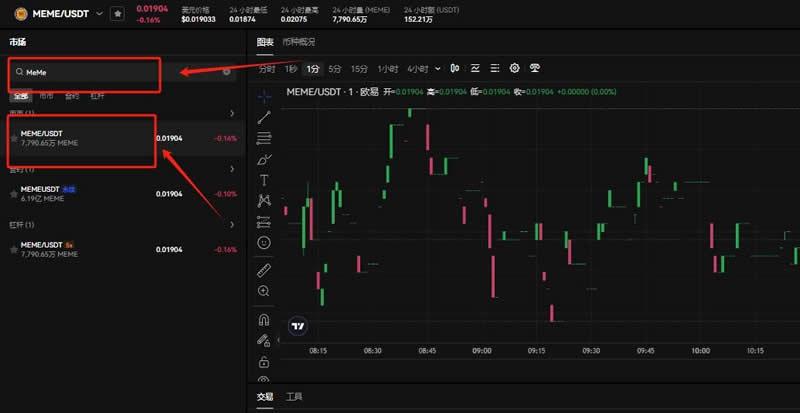Select the 合约 filter tab
800x413 pixels.
72,95
